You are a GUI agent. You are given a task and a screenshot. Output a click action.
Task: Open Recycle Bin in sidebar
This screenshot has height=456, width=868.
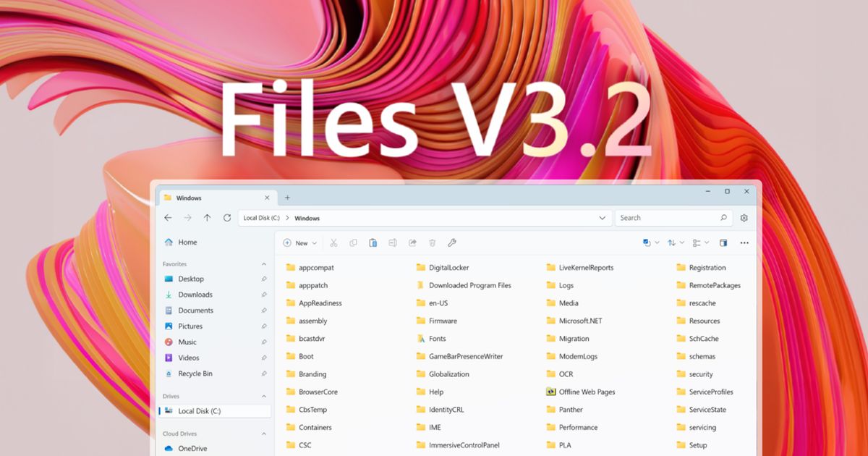[x=214, y=373]
